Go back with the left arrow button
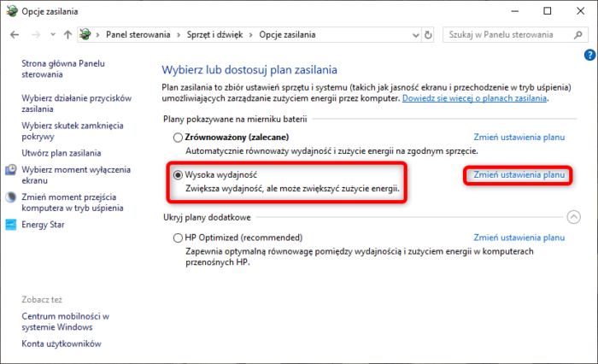 [x=15, y=35]
